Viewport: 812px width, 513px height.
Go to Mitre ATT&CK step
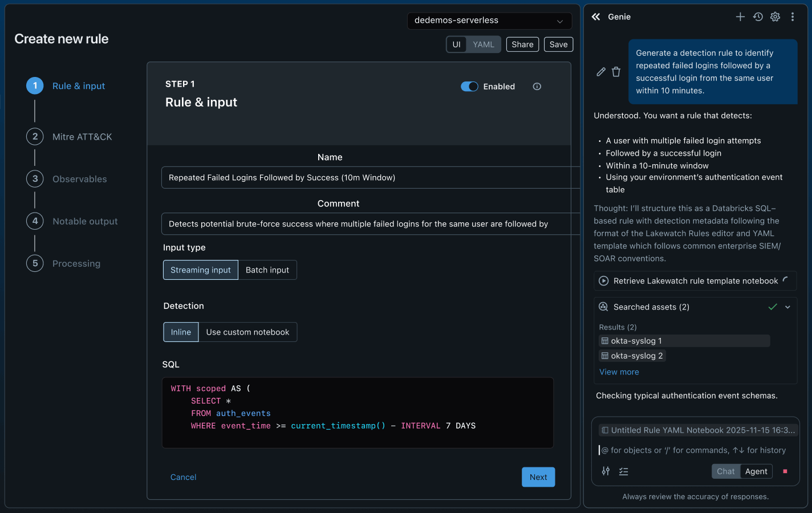pos(82,137)
